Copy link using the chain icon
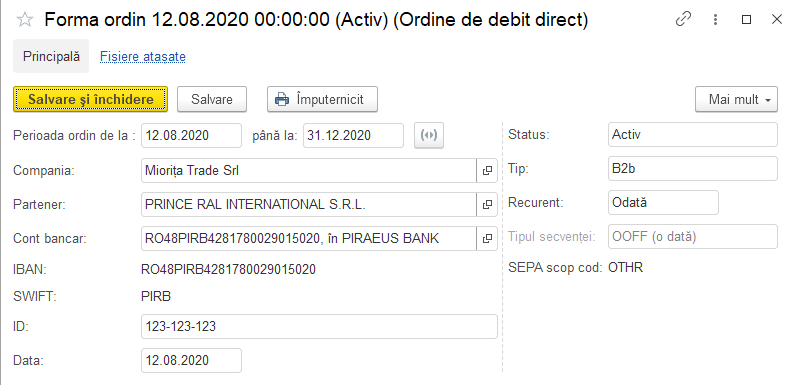The width and height of the screenshot is (793, 385). pos(683,19)
